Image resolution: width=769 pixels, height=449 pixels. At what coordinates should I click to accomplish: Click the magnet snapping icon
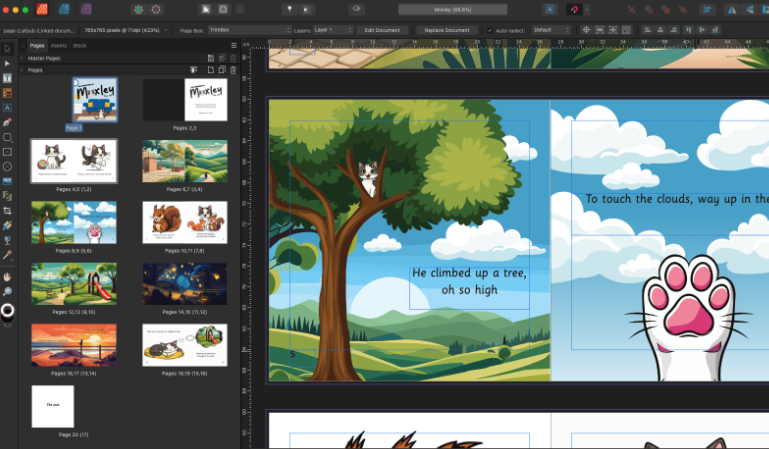(576, 9)
